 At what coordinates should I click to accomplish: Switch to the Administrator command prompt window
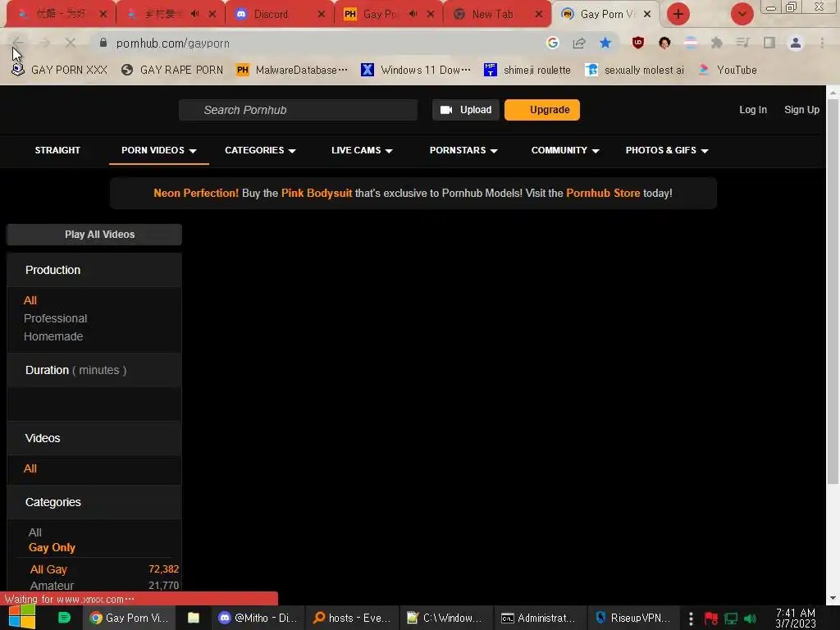[x=540, y=619]
